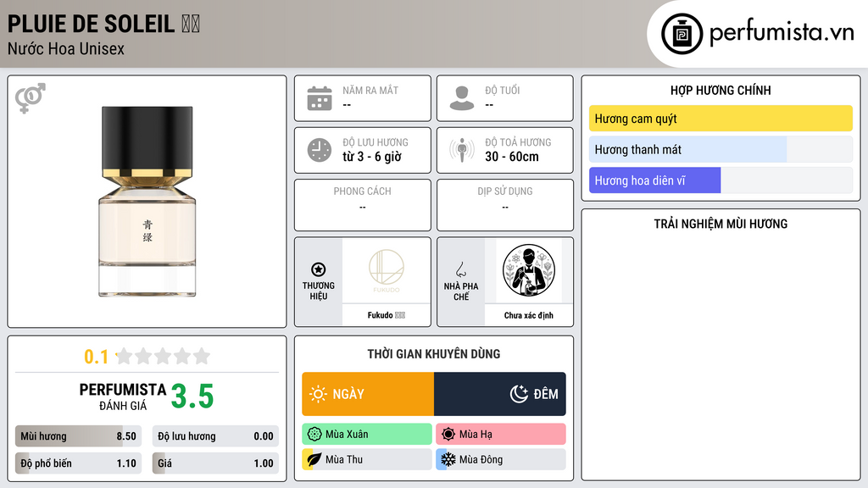
Task: Select the Đêm nighttime block
Action: (x=500, y=394)
